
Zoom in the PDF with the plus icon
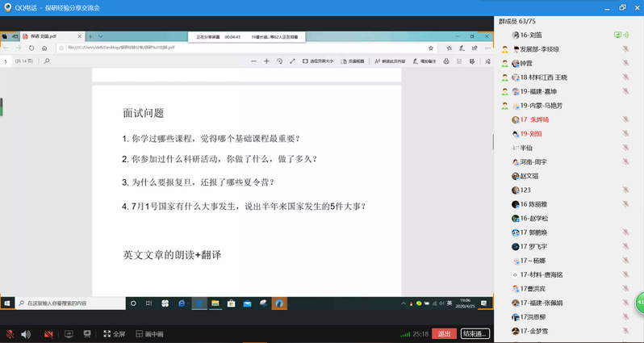coord(267,61)
